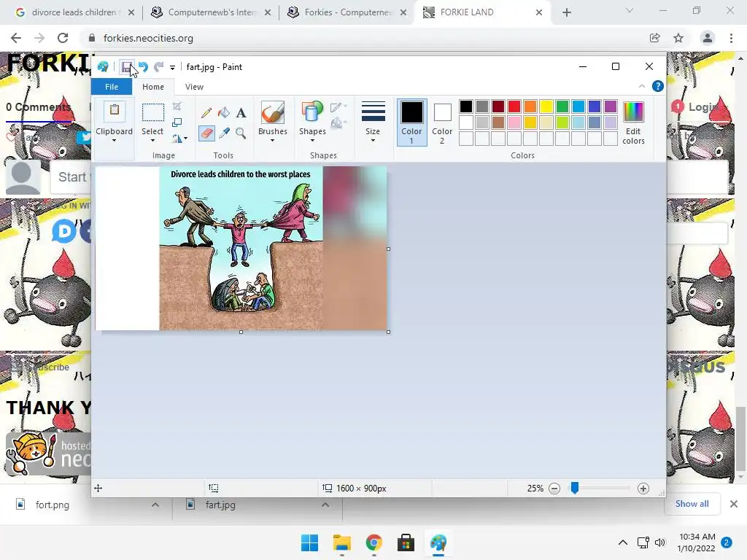Close the FORKIE LAND browser tab
This screenshot has width=747, height=560.
(539, 12)
